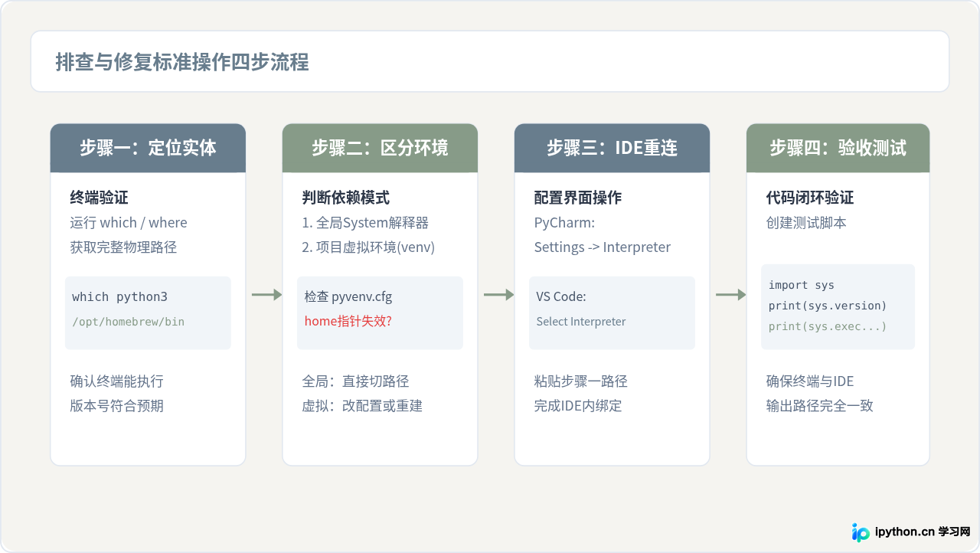
Task: Click the '输出路径完全一致' line
Action: point(819,406)
